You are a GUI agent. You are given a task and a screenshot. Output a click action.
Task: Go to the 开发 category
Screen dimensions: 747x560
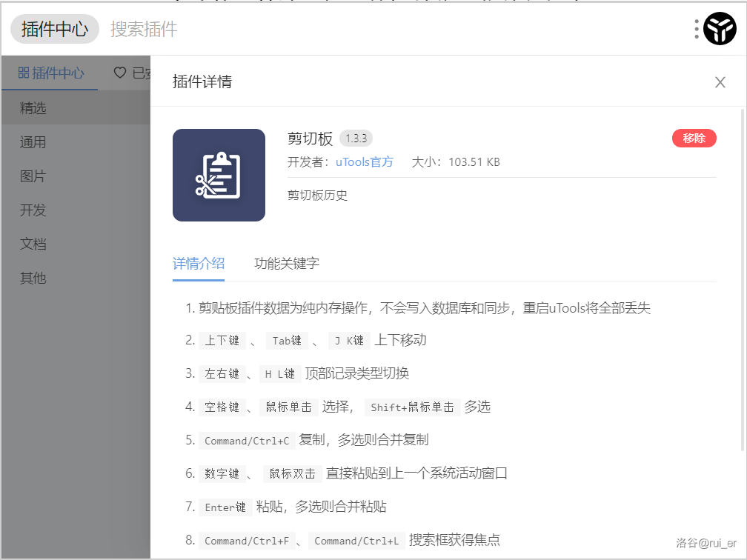coord(33,210)
